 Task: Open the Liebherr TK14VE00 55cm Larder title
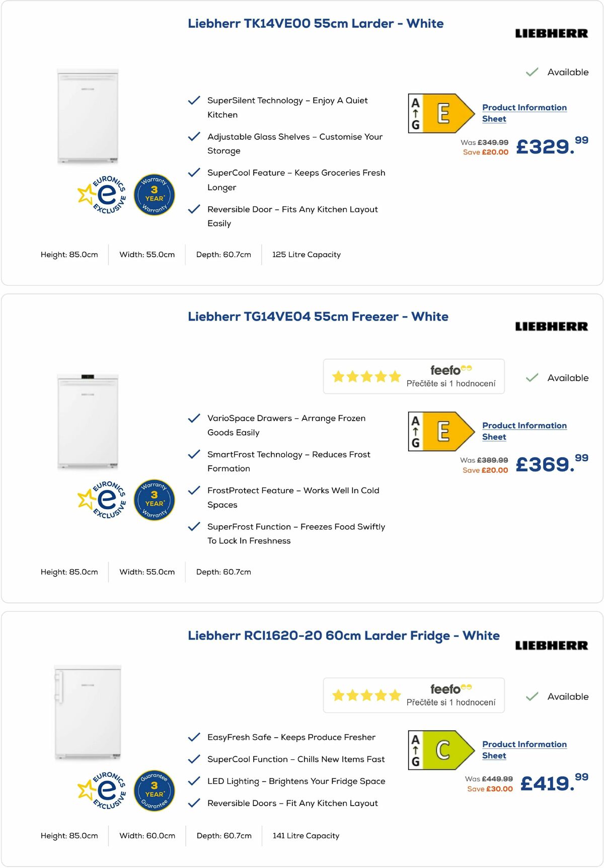click(315, 23)
